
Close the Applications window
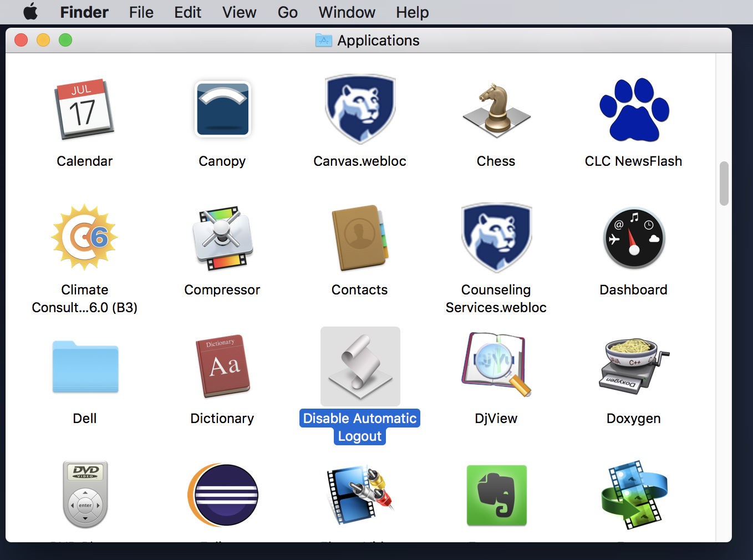[x=21, y=40]
